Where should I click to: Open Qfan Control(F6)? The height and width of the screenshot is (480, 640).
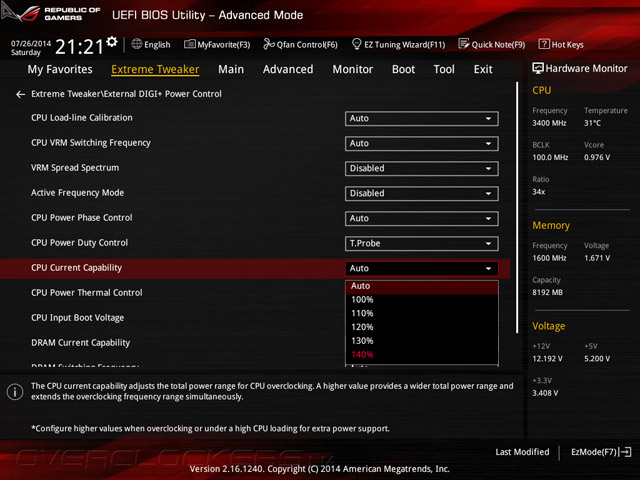coord(300,44)
